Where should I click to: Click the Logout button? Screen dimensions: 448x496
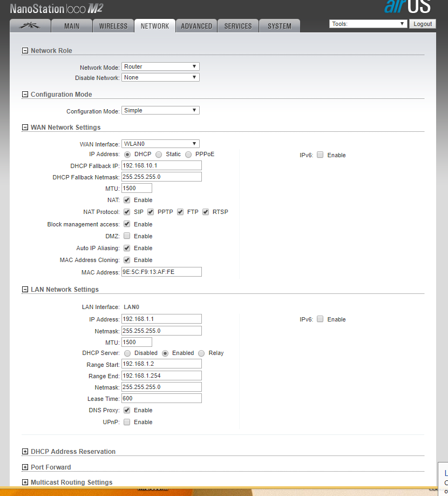pos(423,24)
